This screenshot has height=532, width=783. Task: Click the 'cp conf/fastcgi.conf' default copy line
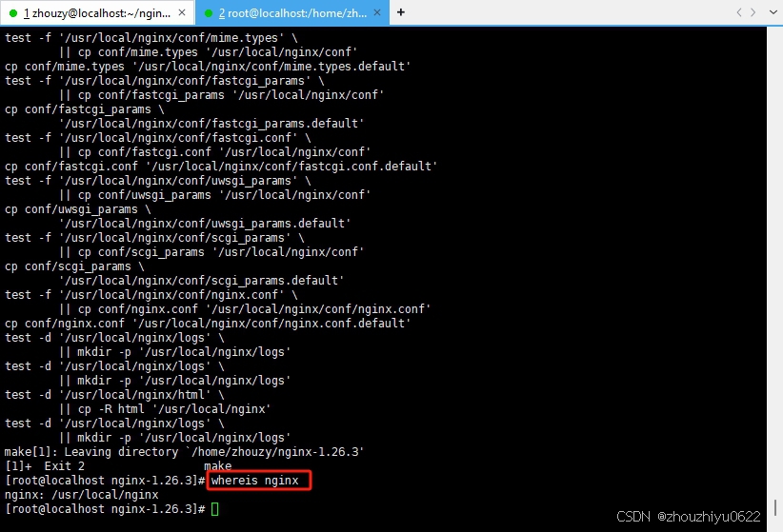[x=221, y=167]
